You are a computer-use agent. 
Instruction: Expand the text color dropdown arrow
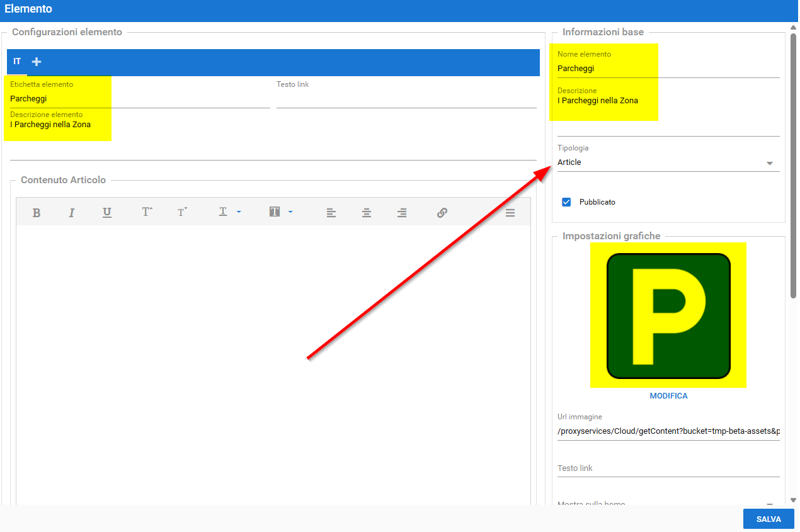point(239,212)
